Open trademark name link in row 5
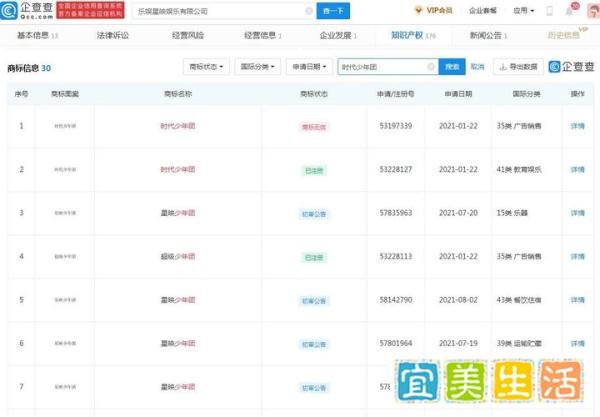 pos(178,300)
